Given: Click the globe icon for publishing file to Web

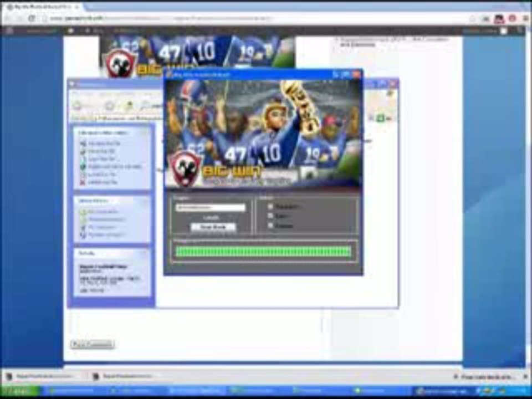Looking at the screenshot, I should point(83,167).
